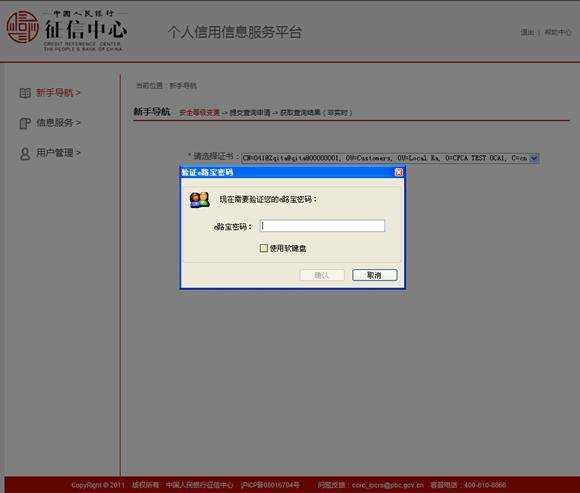The width and height of the screenshot is (580, 493).
Task: Click the two-users icon in the dialog
Action: pos(200,200)
